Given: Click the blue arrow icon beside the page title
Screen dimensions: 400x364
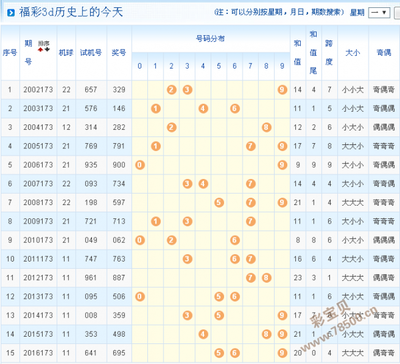Looking at the screenshot, I should click(x=11, y=13).
